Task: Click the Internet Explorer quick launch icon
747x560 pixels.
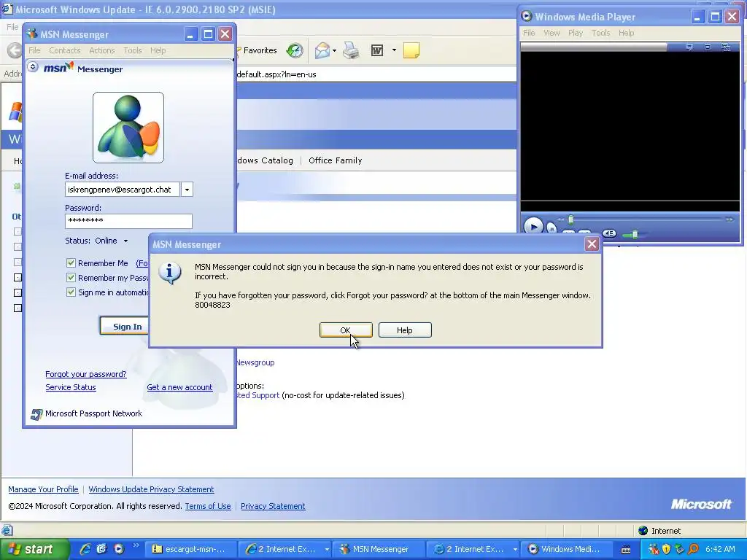Action: pos(85,549)
